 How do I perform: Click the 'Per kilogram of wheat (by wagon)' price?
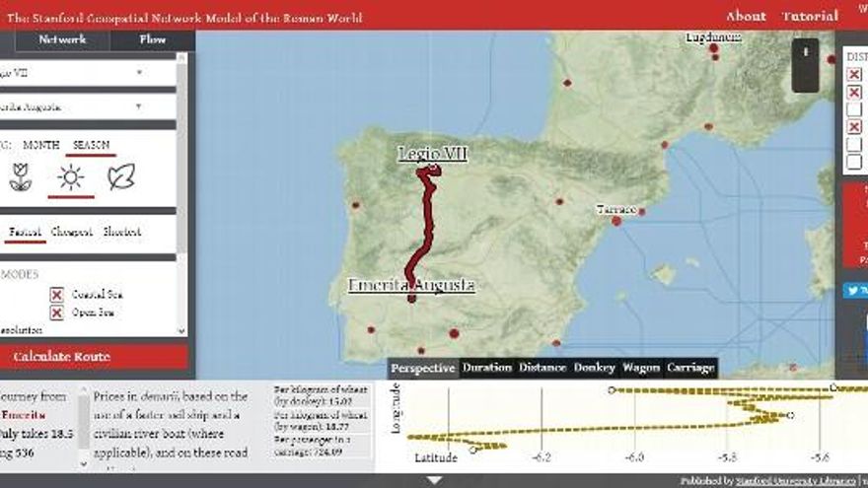click(321, 421)
